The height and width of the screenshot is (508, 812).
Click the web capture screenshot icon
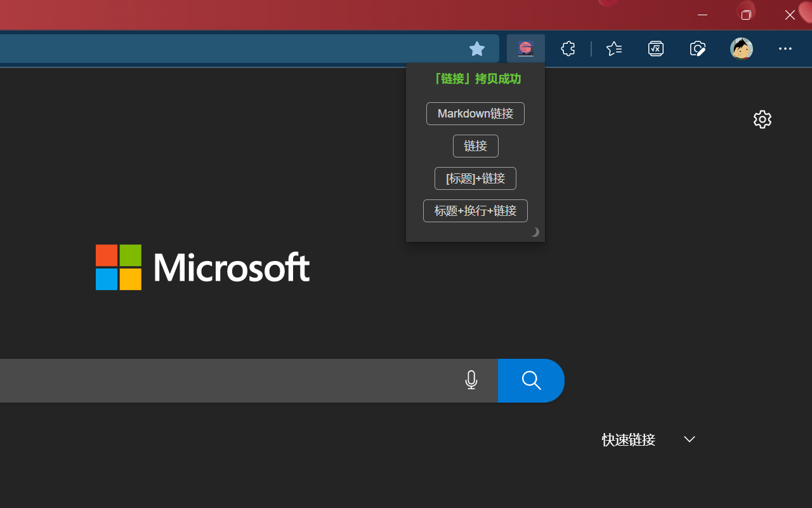point(698,48)
